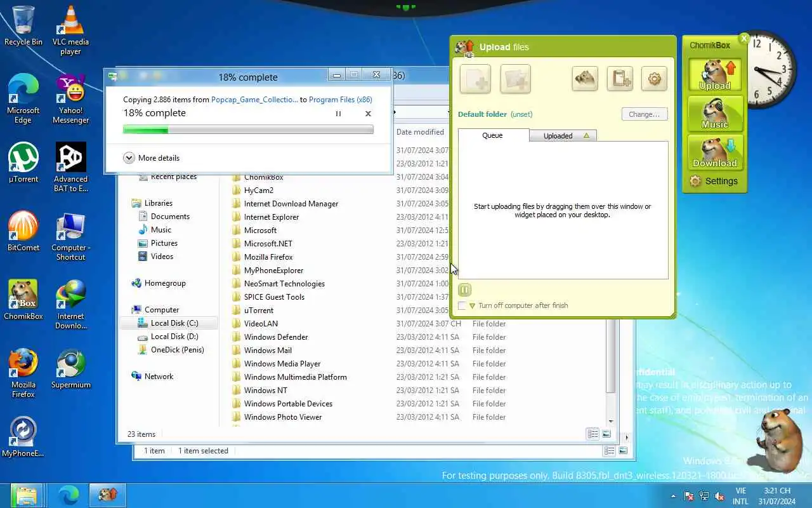Image resolution: width=812 pixels, height=508 pixels.
Task: Click the pause queue button below the list
Action: pos(464,290)
